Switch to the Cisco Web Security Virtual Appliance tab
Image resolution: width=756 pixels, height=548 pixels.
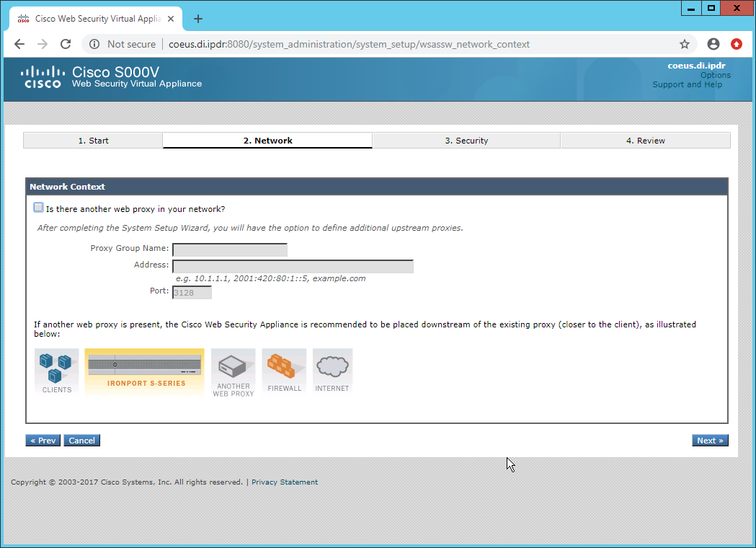[x=96, y=19]
